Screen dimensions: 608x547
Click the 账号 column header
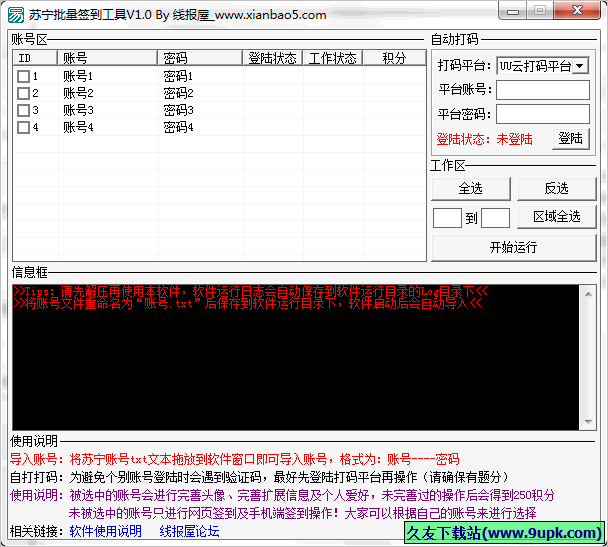pyautogui.click(x=107, y=58)
